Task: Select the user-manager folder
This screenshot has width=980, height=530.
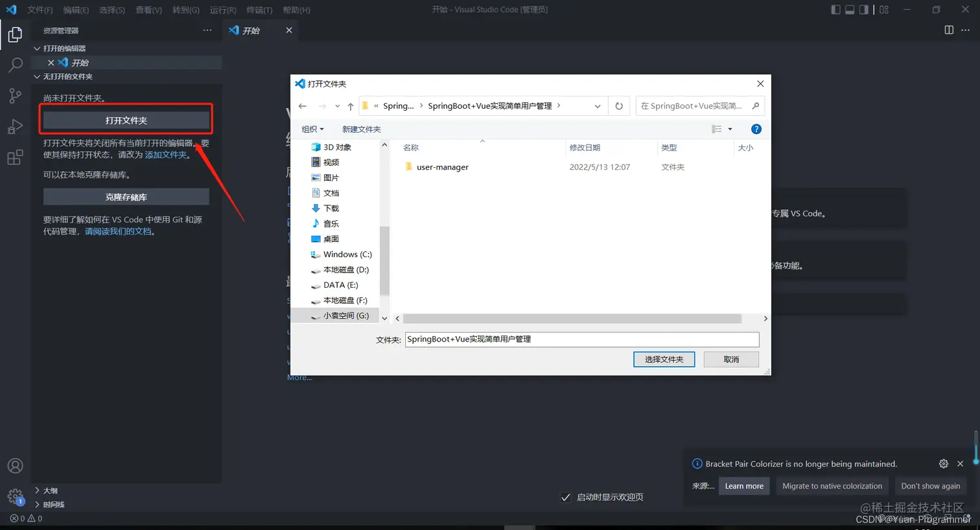Action: click(443, 167)
